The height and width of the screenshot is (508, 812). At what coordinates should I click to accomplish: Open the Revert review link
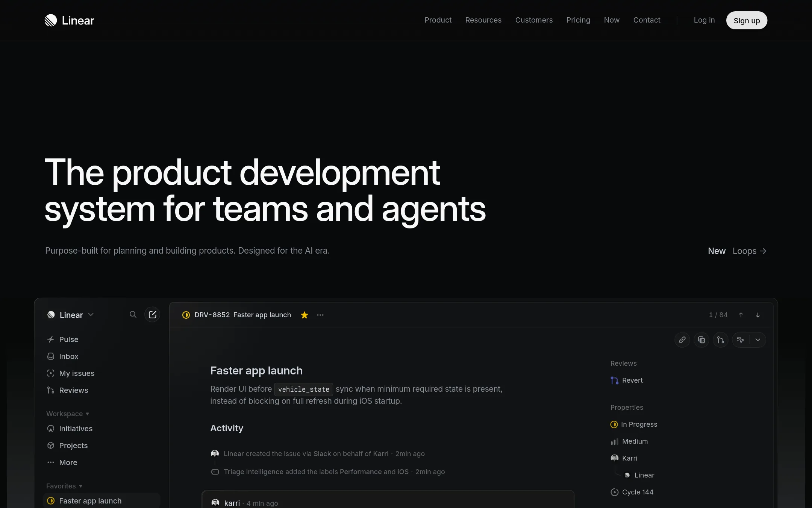[x=627, y=380]
